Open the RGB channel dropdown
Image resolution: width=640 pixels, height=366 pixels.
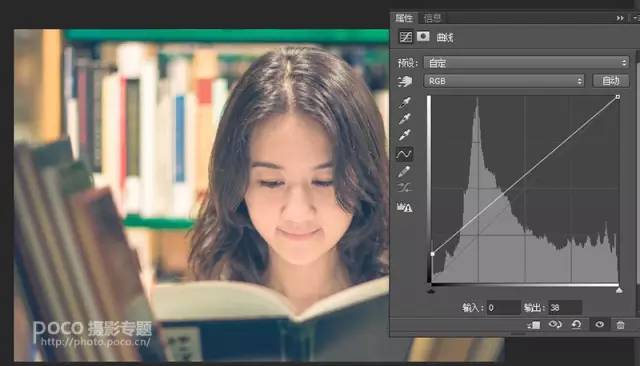(504, 81)
